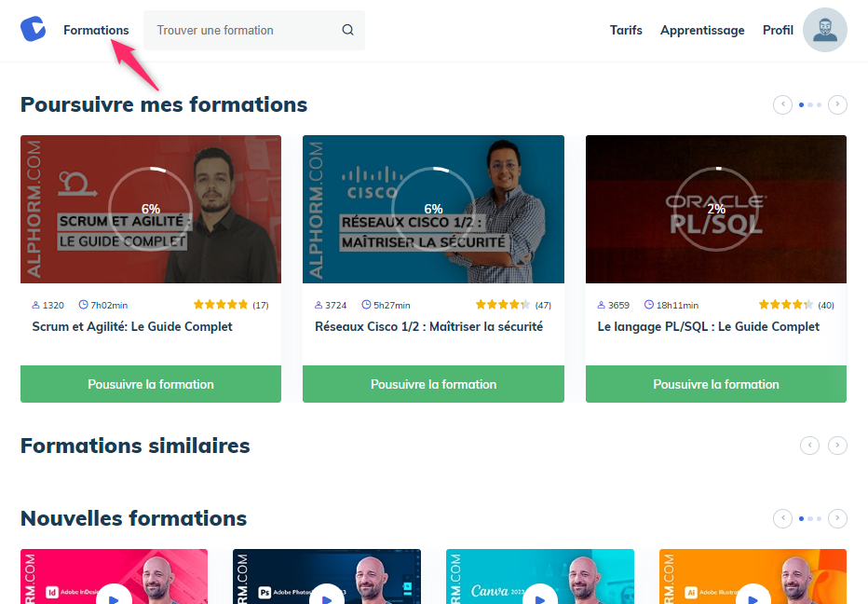
Task: Continue the Réseaux Cisco course with Pousuivre la formation
Action: pos(433,384)
